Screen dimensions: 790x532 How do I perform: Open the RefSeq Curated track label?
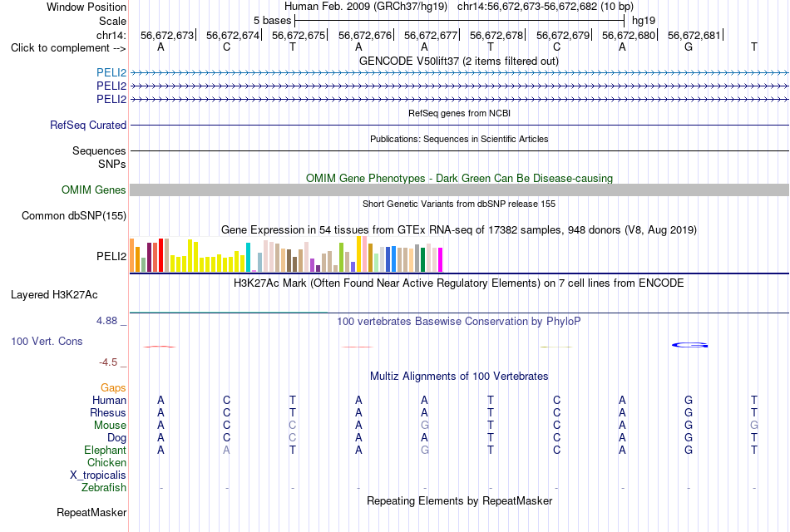[88, 125]
